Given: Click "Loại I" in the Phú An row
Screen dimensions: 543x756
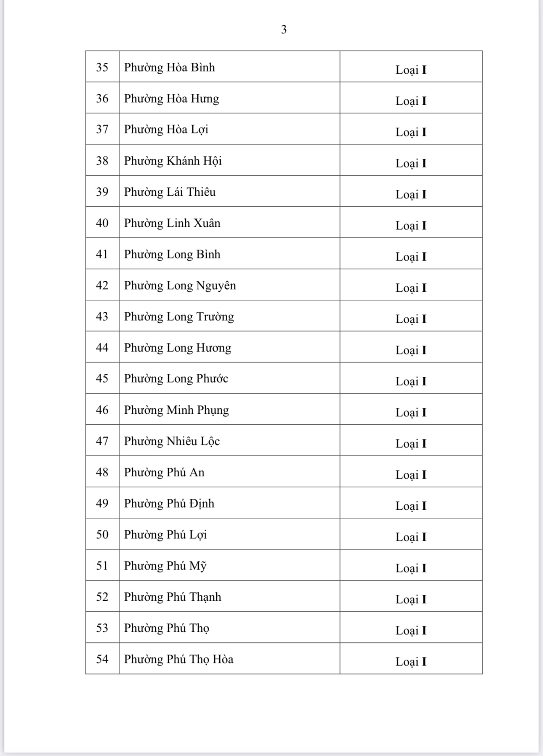Looking at the screenshot, I should pyautogui.click(x=411, y=474).
